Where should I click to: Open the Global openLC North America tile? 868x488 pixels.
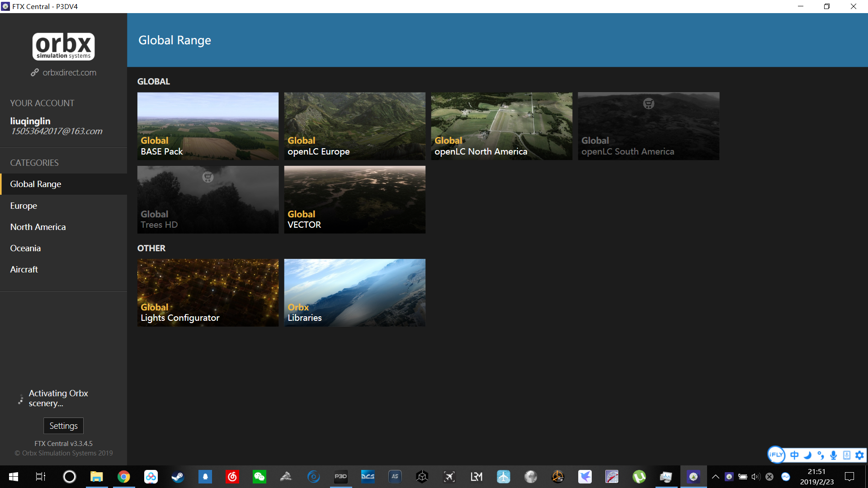(x=502, y=126)
